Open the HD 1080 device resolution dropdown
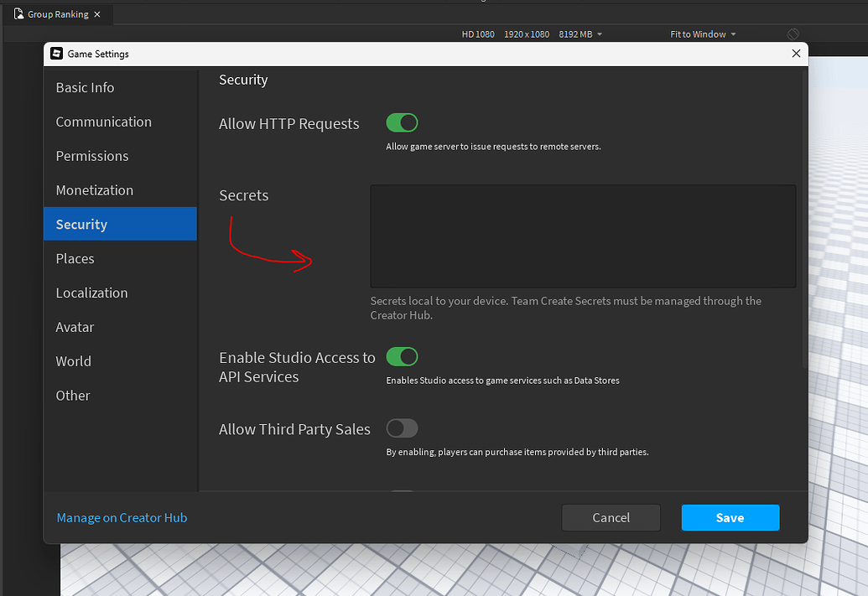The height and width of the screenshot is (596, 868). click(x=532, y=34)
